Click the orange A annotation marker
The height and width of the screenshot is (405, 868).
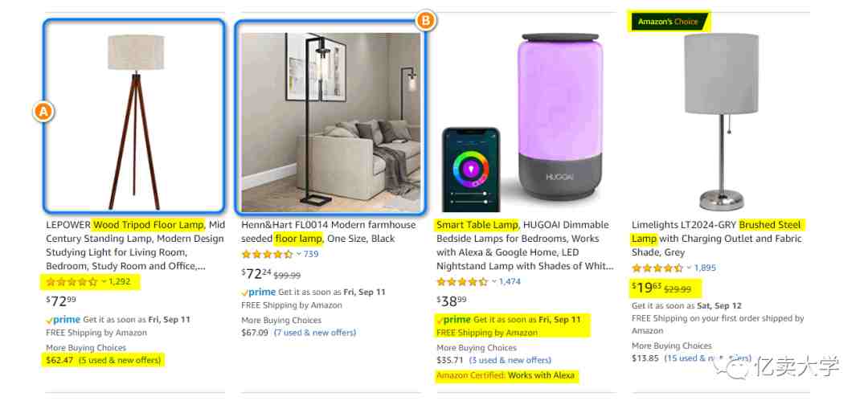43,112
